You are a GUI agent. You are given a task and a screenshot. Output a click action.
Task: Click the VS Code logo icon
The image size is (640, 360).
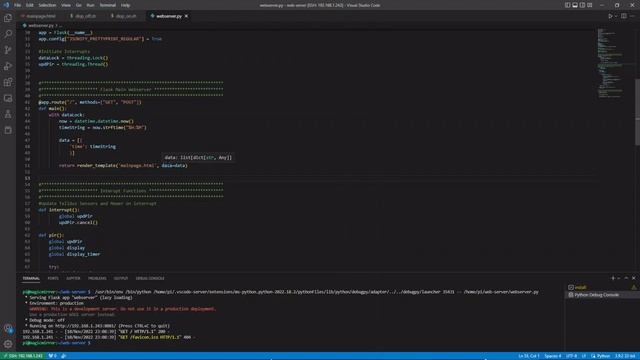click(6, 5)
